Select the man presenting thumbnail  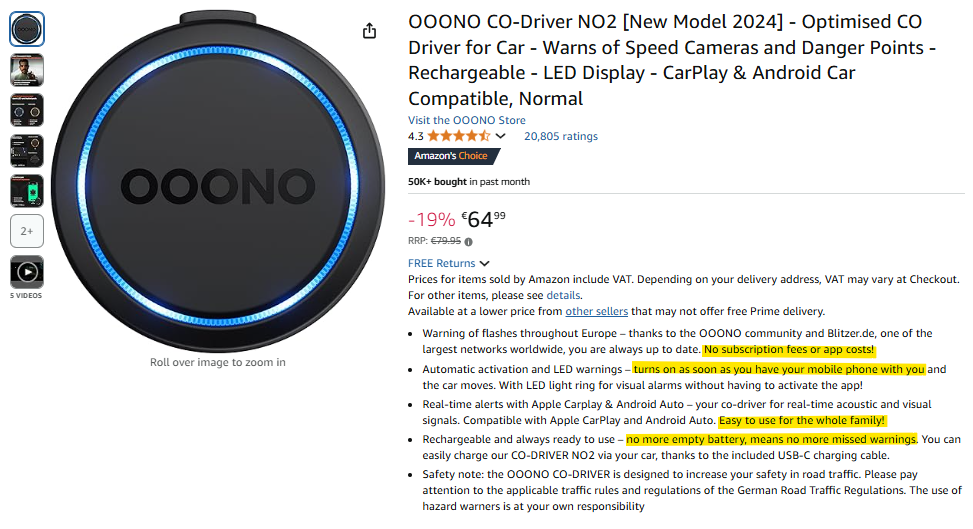point(27,70)
